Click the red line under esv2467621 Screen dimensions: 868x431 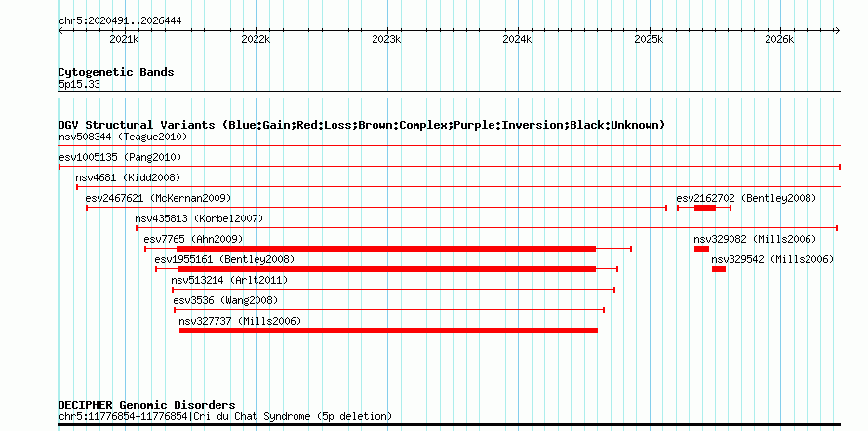tap(376, 208)
